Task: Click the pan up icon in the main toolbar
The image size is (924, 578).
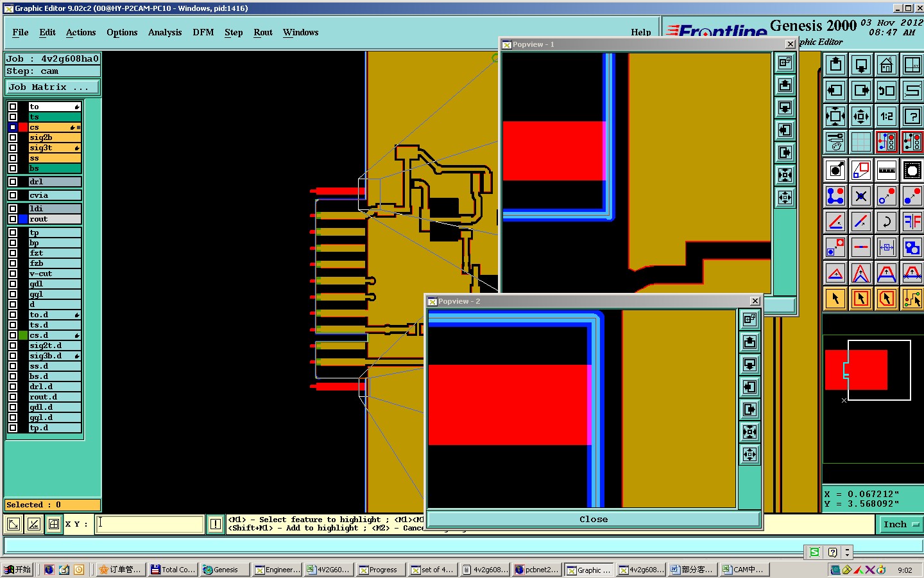Action: click(835, 64)
